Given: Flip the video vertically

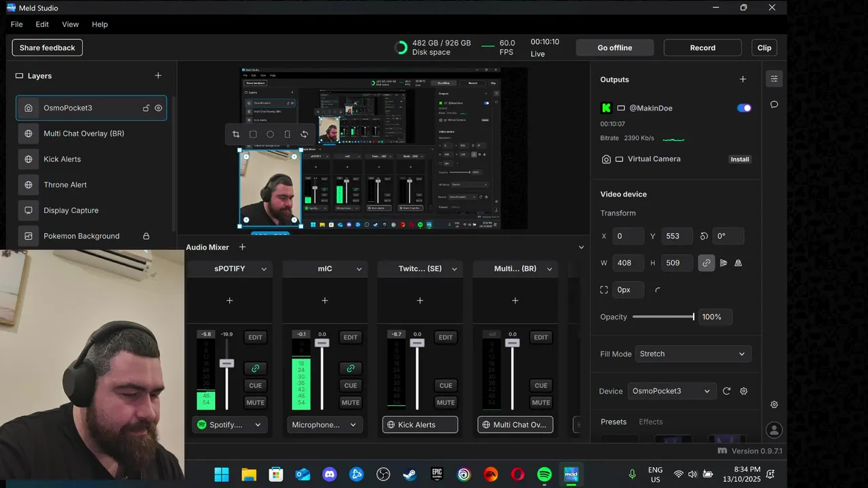Looking at the screenshot, I should (x=724, y=263).
